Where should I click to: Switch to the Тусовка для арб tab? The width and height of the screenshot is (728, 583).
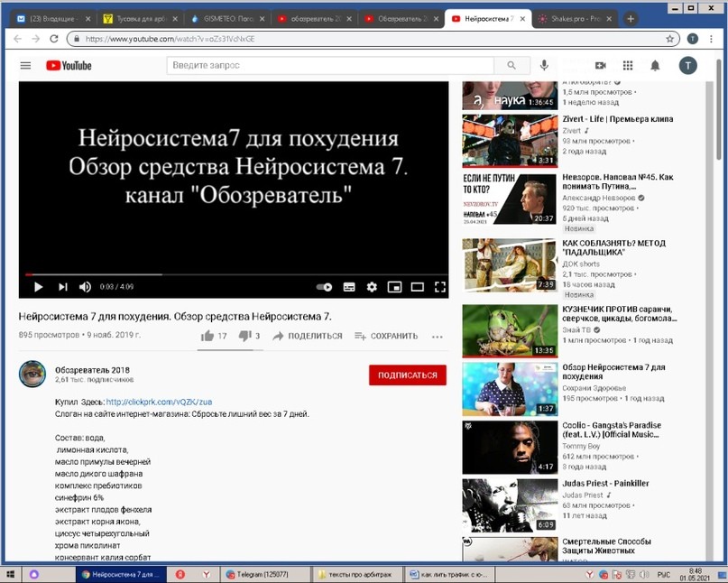point(140,19)
